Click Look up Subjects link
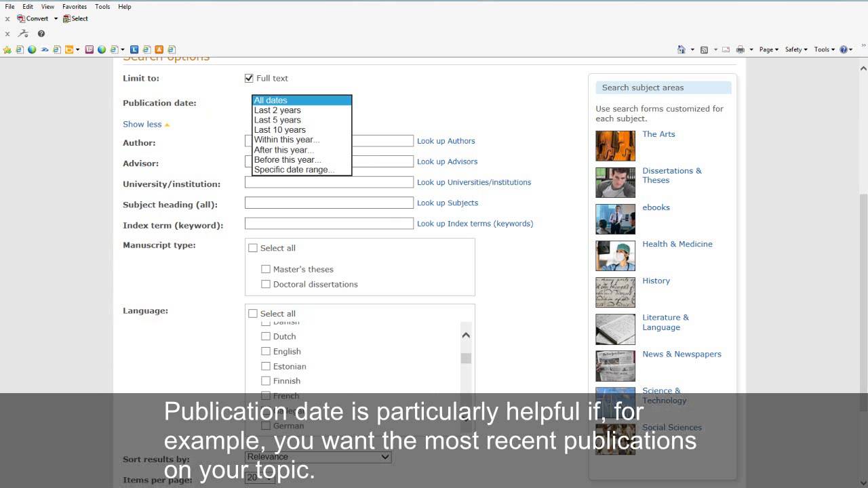The height and width of the screenshot is (488, 868). pyautogui.click(x=448, y=203)
